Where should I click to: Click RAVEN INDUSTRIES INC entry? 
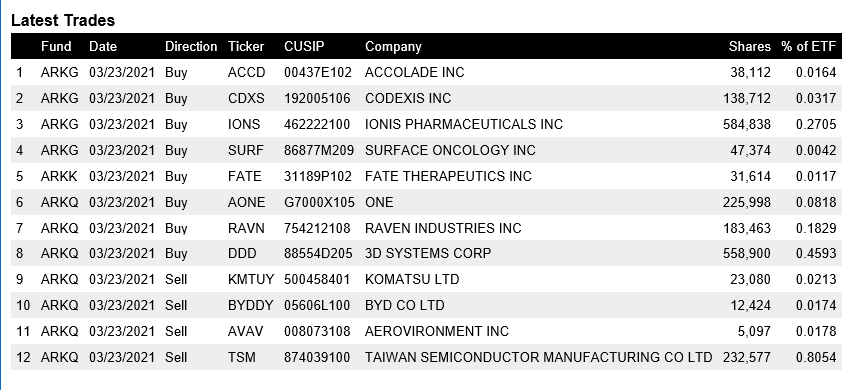(x=443, y=228)
